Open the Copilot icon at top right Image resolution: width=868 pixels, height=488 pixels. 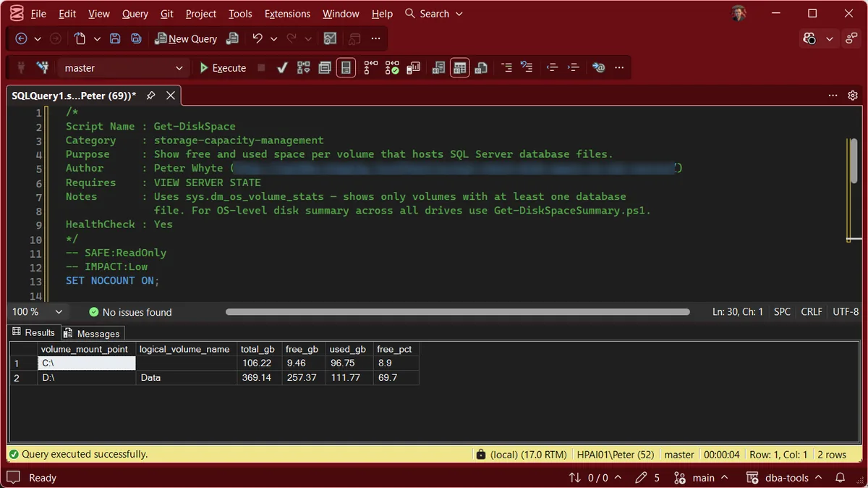809,38
